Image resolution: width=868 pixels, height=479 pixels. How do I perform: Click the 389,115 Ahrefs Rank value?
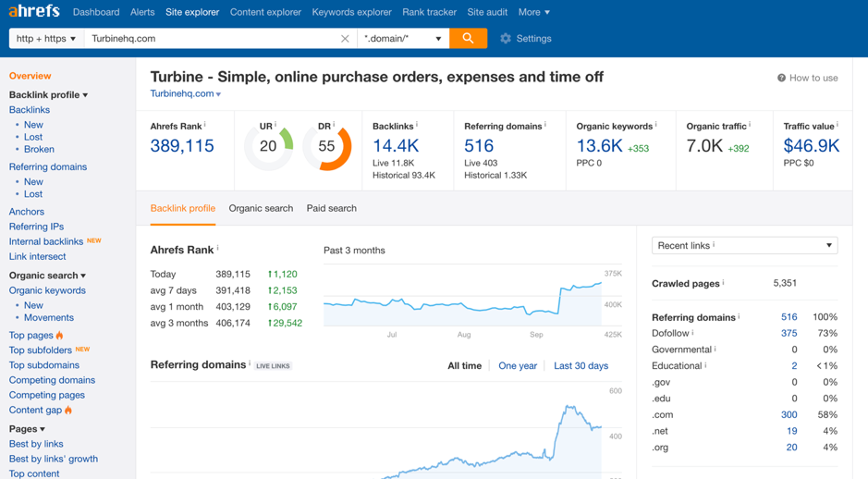[x=182, y=145]
